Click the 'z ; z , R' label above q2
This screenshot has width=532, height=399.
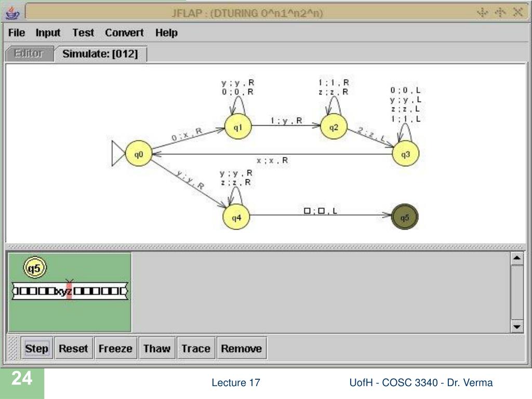coord(334,91)
